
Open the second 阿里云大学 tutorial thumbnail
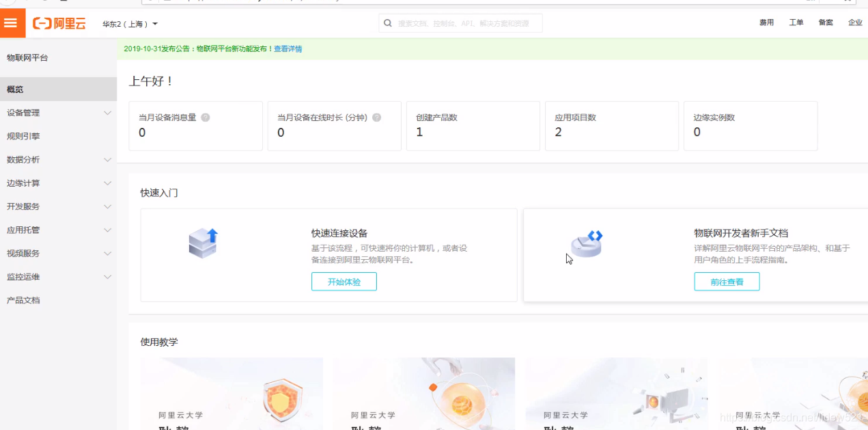[424, 394]
